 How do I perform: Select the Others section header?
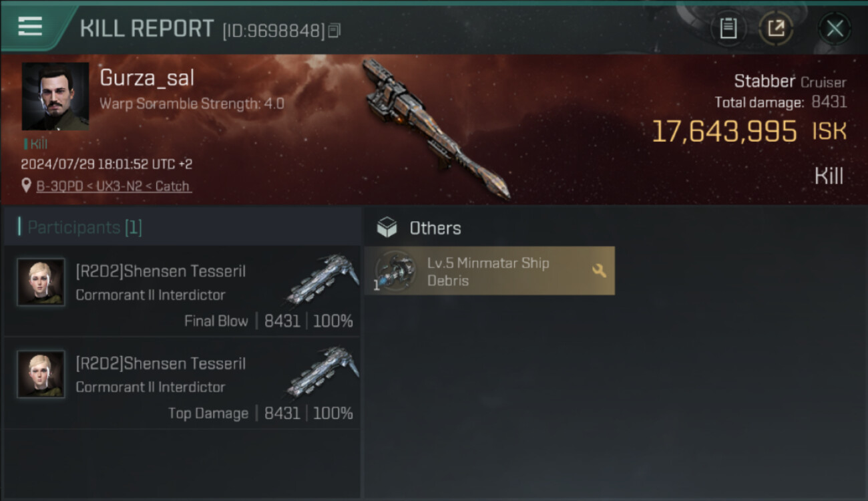click(435, 228)
